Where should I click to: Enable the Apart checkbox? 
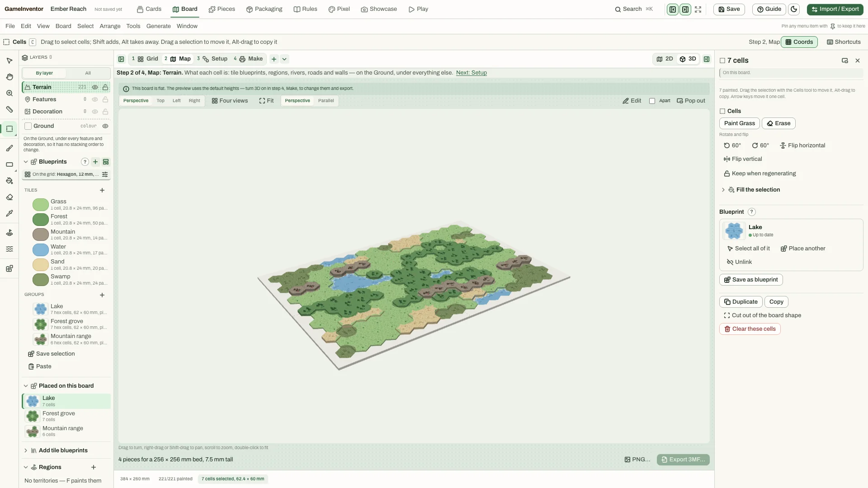652,101
